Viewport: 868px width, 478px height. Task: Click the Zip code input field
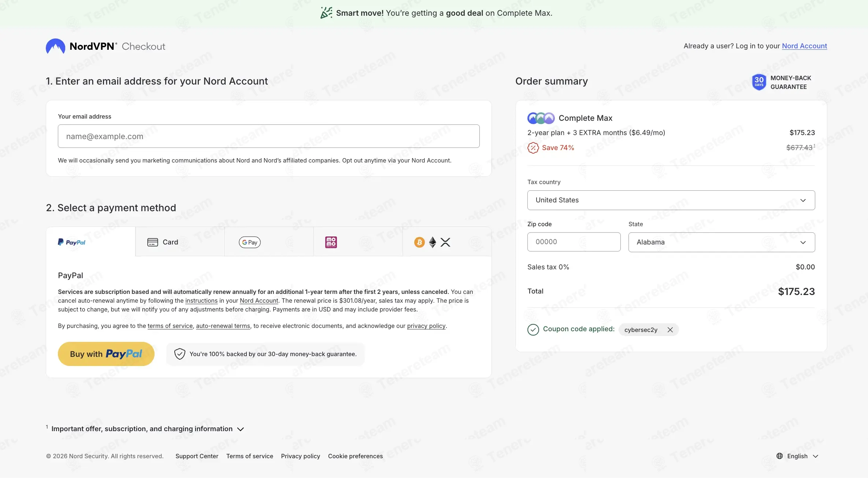click(574, 242)
